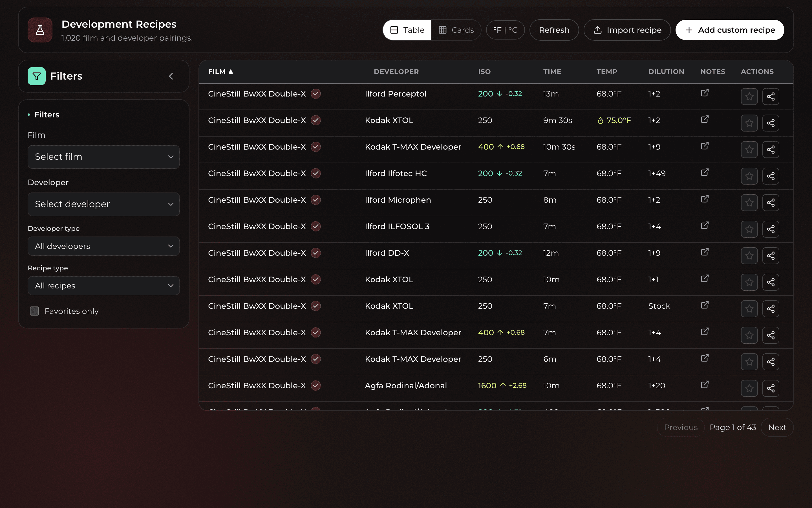Viewport: 812px width, 508px height.
Task: Open the Select film dropdown
Action: point(104,157)
